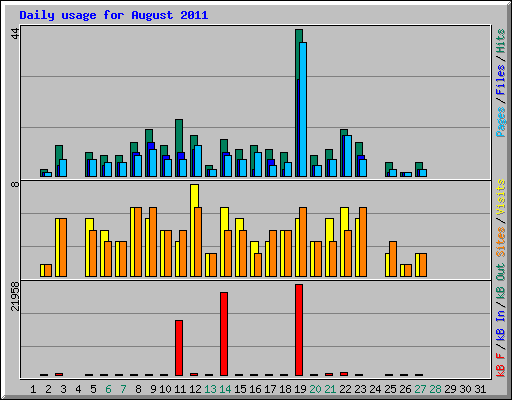
Task: Click day "2" on the x-axis
Action: point(48,389)
